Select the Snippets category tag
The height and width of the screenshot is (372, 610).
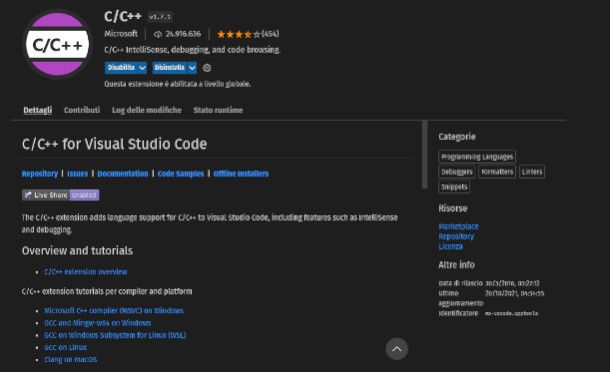[454, 187]
